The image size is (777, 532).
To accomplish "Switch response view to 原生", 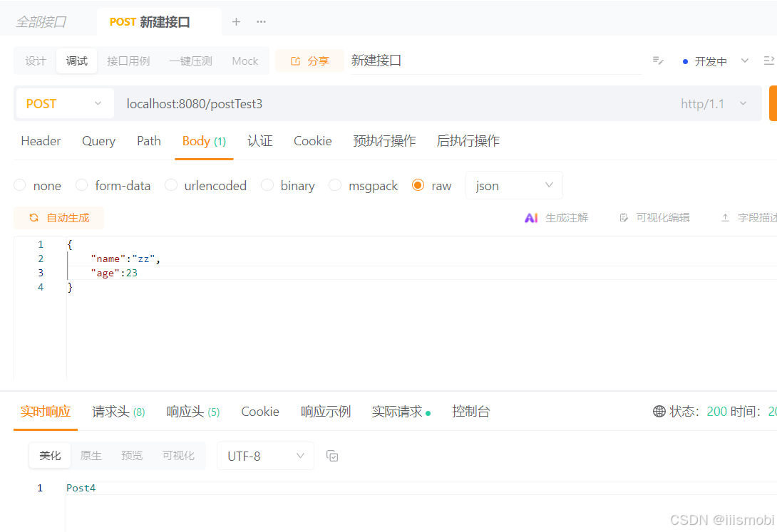I will point(91,456).
